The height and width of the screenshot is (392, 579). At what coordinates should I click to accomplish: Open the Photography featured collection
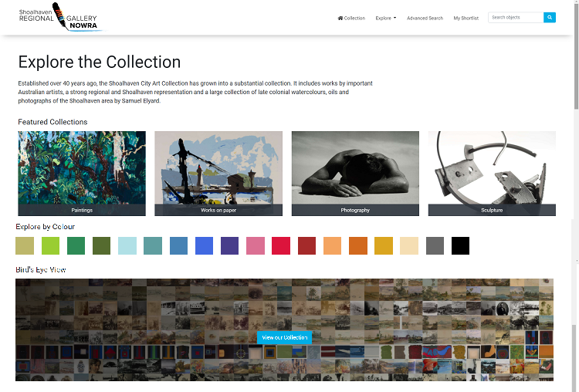click(355, 174)
